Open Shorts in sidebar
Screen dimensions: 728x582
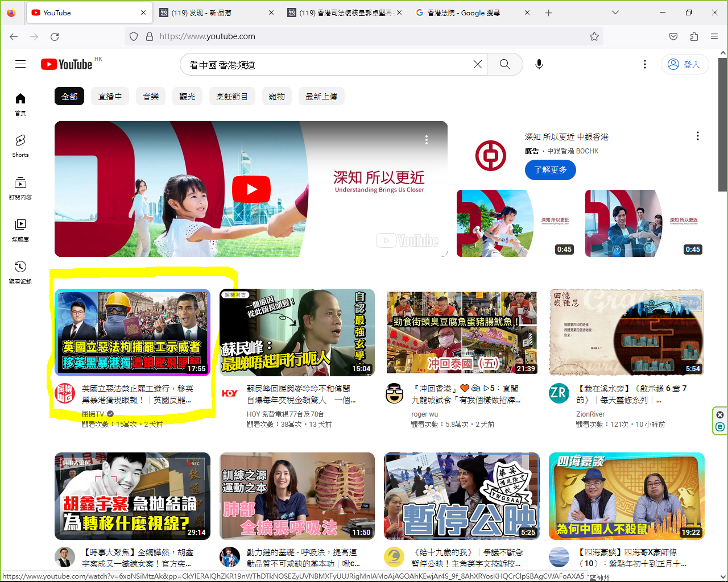pyautogui.click(x=20, y=146)
